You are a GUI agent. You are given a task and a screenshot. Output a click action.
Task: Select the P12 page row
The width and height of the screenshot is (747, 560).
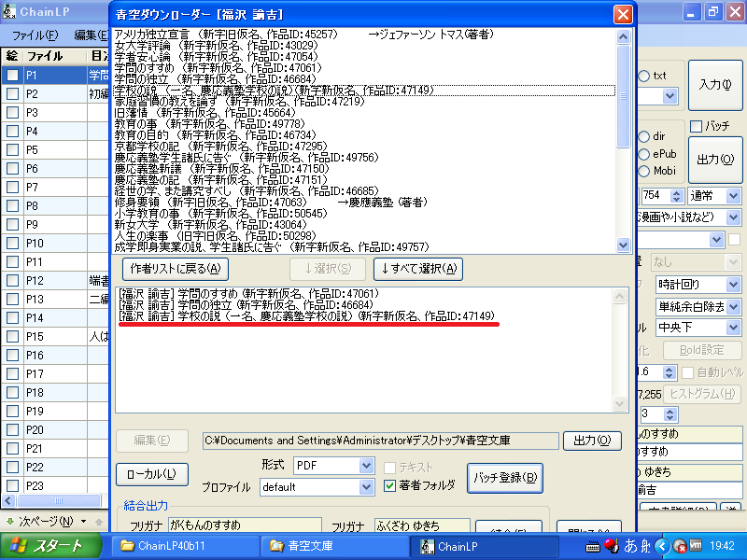point(56,281)
